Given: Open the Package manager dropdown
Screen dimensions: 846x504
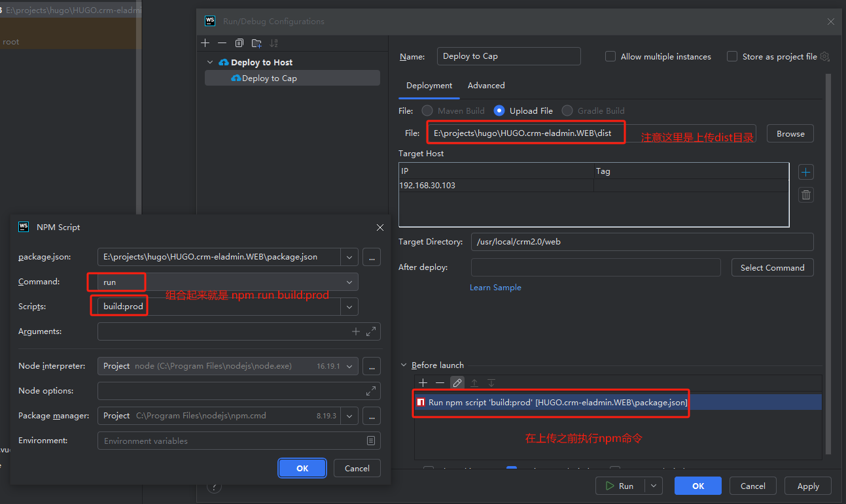Looking at the screenshot, I should [x=349, y=416].
